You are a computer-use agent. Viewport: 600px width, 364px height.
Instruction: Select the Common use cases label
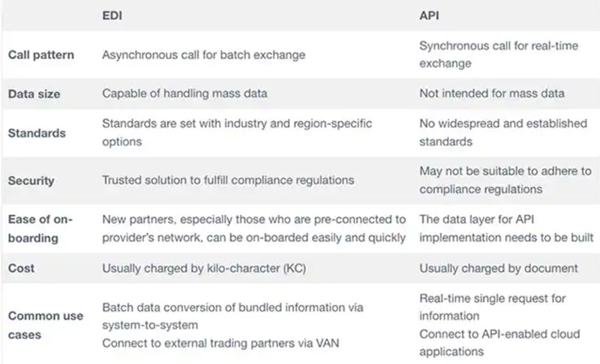(x=45, y=325)
